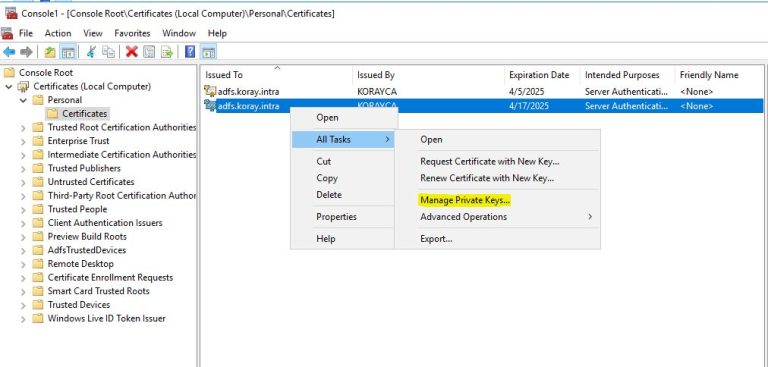Viewport: 768px width, 367px height.
Task: Open Advanced Operations submenu
Action: pyautogui.click(x=497, y=217)
